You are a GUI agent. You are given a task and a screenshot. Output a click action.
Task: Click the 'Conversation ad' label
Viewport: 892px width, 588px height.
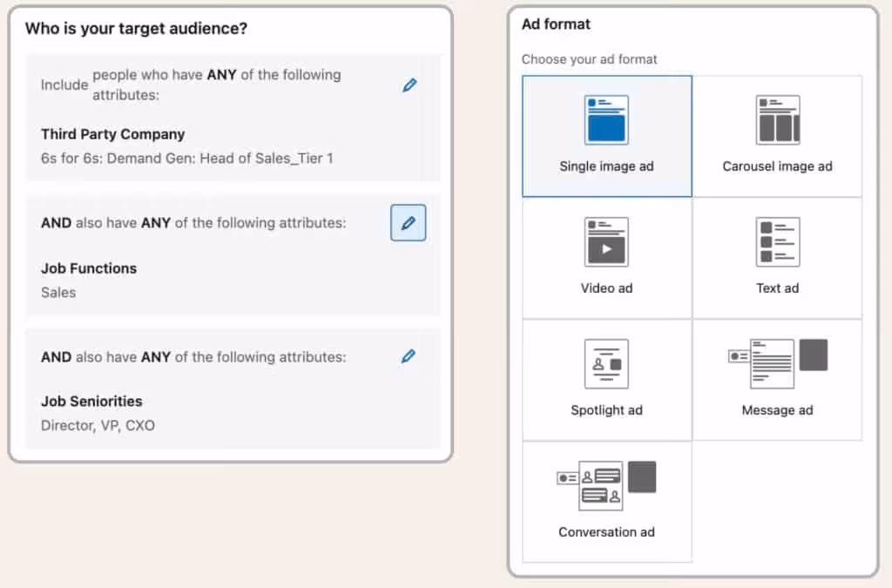coord(606,532)
